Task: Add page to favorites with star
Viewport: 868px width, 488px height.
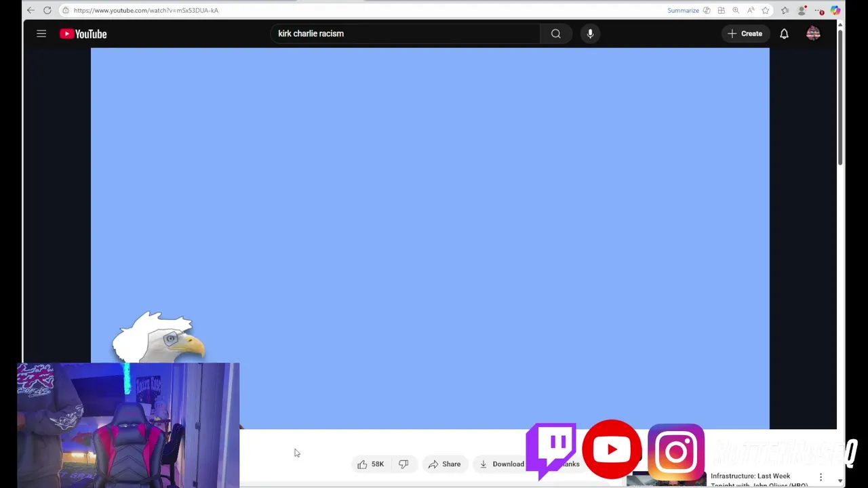Action: (x=766, y=10)
